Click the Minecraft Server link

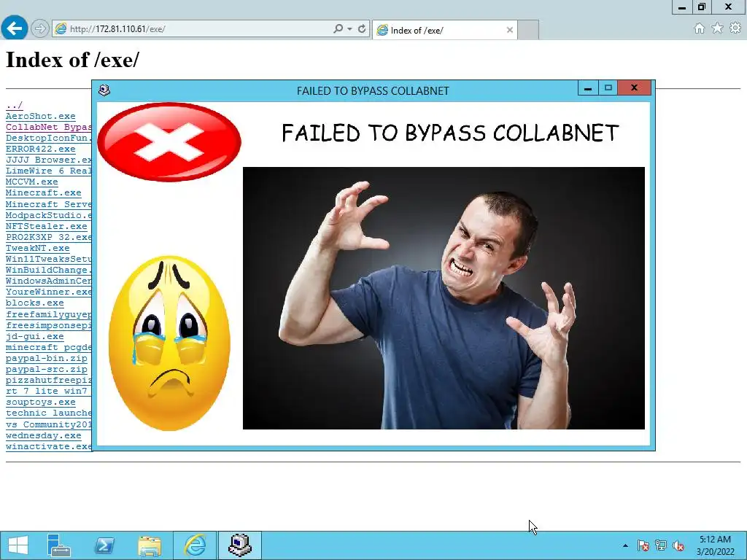click(x=49, y=204)
